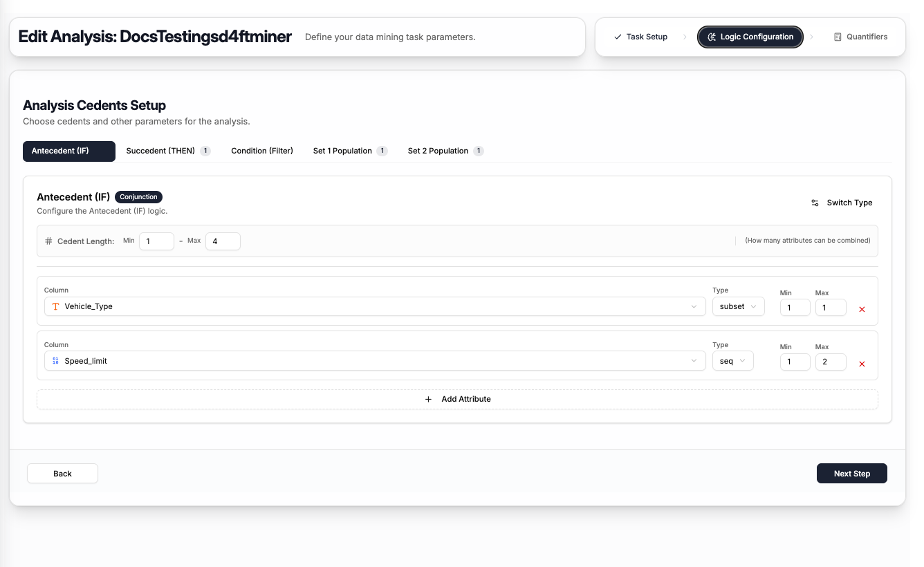Click the Switch Type sliders icon
Screen dimensions: 924x567
[815, 203]
